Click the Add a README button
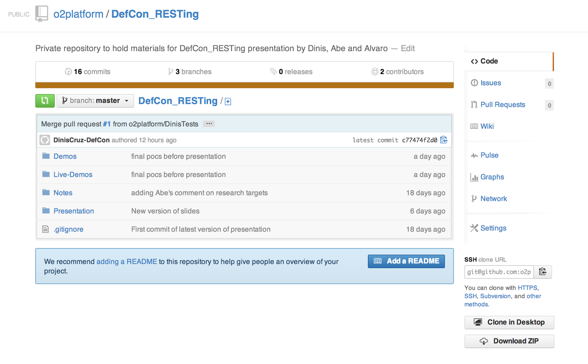Screen dimensions: 588x364 406,261
